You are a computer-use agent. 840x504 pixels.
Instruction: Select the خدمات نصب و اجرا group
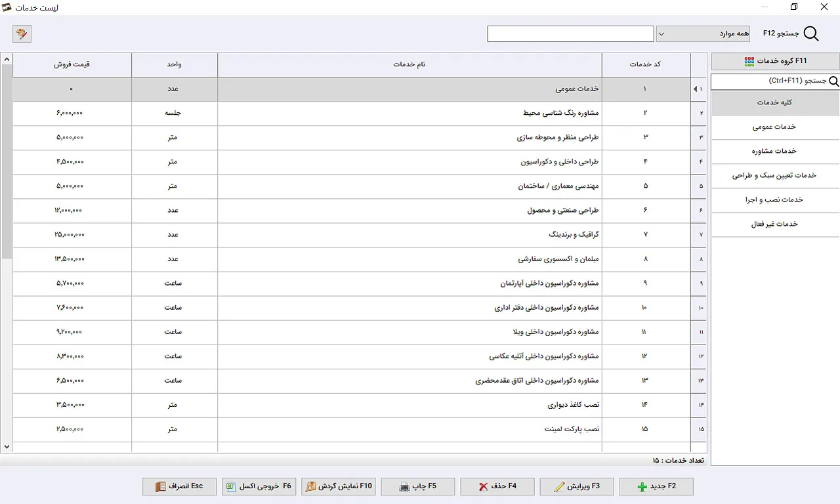(x=775, y=200)
